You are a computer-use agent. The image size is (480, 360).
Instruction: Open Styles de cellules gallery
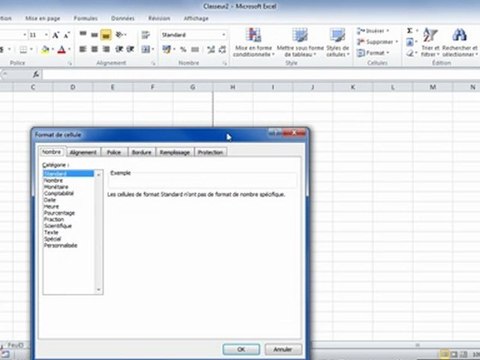(337, 42)
